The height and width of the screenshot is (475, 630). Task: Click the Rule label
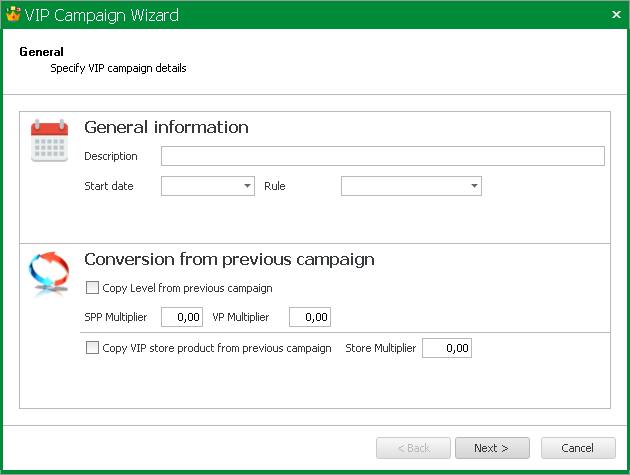point(275,186)
